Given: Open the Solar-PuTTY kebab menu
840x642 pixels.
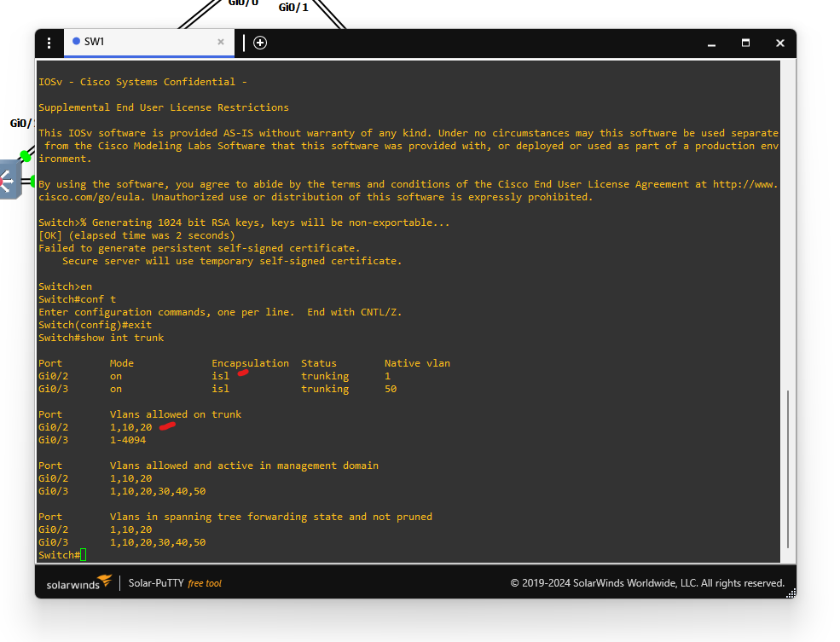Looking at the screenshot, I should click(49, 43).
